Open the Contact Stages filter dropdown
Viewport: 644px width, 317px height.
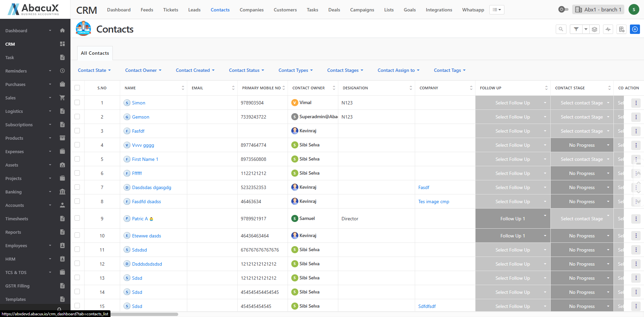click(345, 70)
